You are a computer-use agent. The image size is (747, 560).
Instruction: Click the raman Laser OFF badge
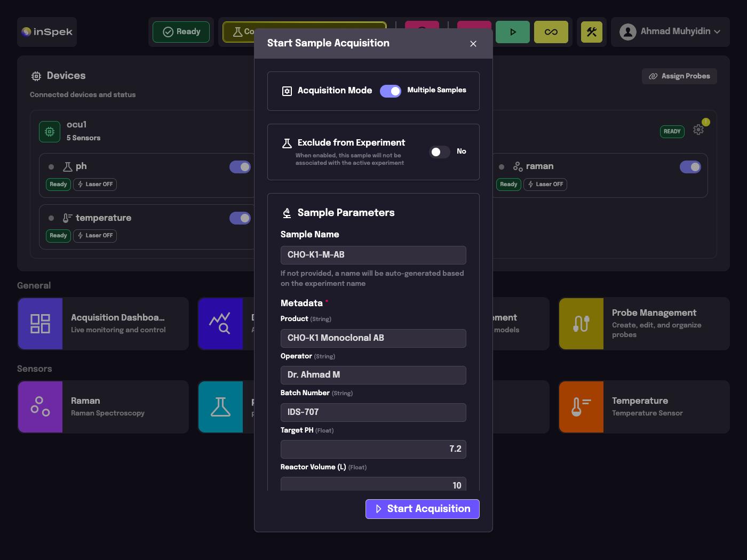(545, 185)
